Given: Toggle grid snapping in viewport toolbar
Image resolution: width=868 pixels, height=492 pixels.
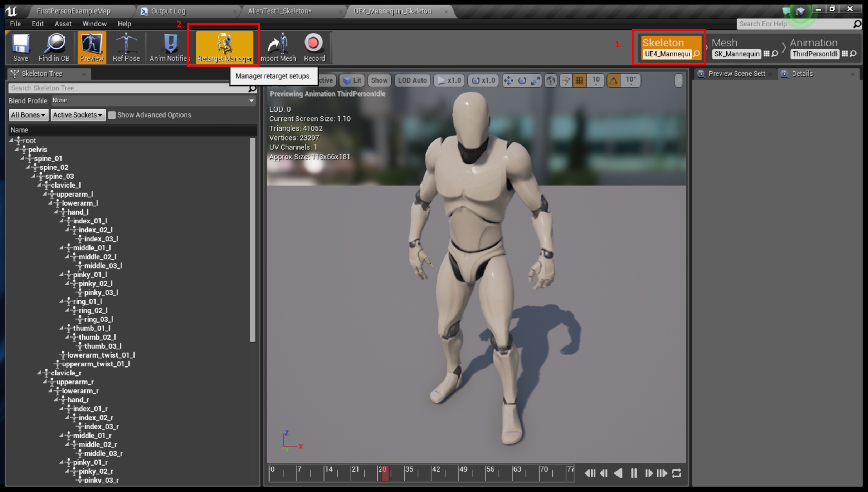Looking at the screenshot, I should [x=579, y=80].
